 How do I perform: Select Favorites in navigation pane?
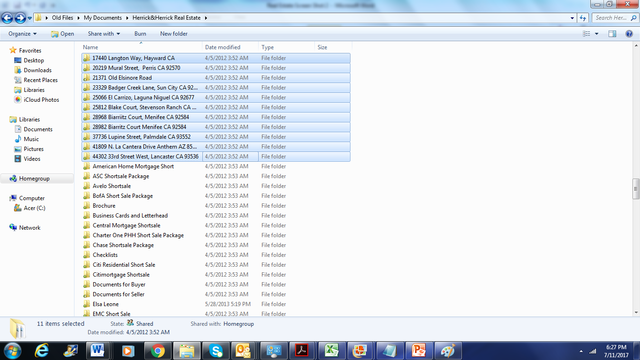(30, 51)
